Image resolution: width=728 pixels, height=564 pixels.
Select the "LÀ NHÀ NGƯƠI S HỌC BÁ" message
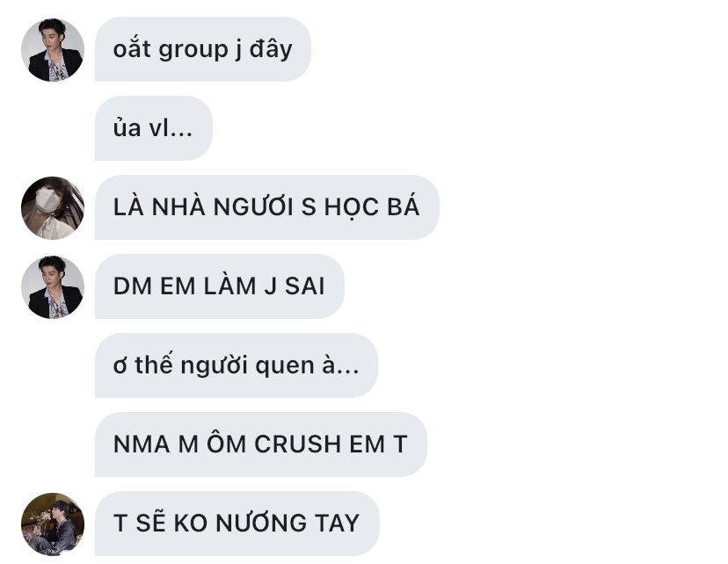point(267,207)
